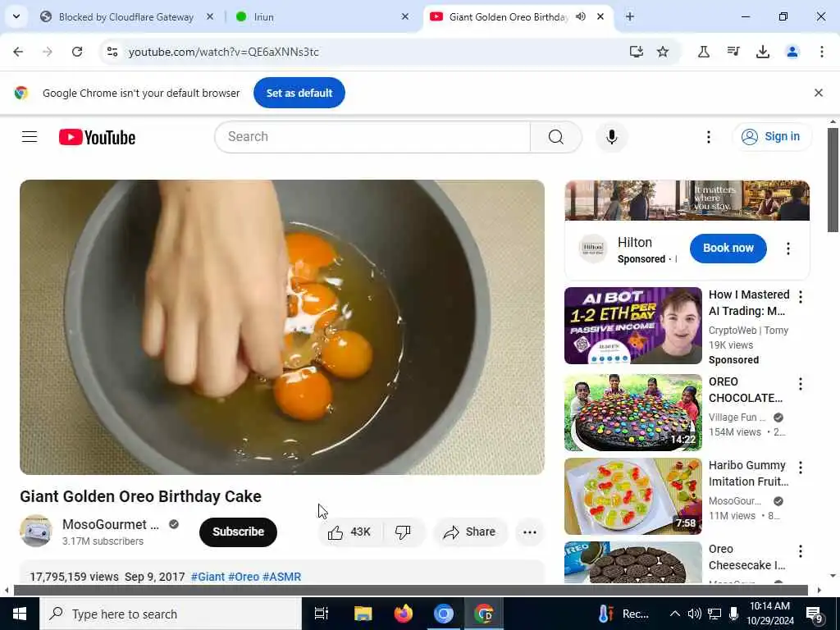Dislike the video with thumbs down

403,532
